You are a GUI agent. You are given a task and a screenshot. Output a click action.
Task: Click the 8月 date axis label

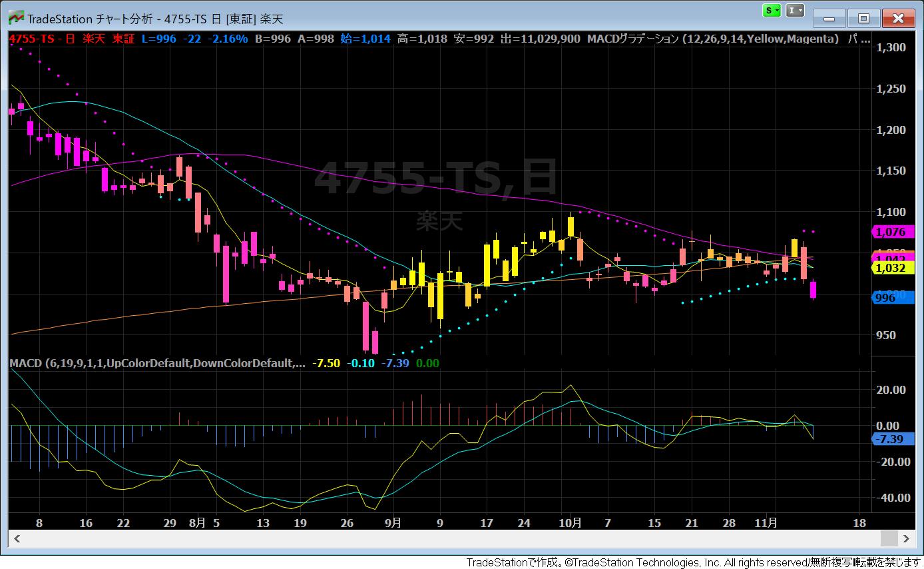(197, 523)
